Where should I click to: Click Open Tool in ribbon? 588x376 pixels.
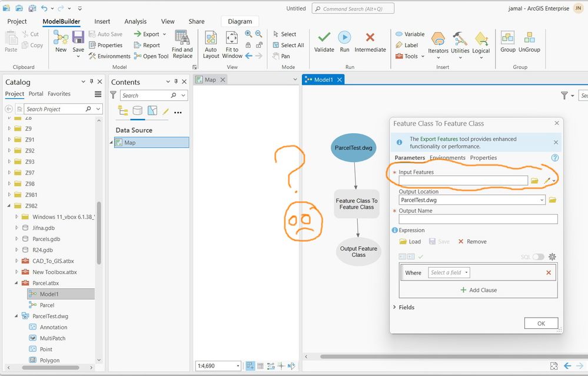[x=151, y=56]
